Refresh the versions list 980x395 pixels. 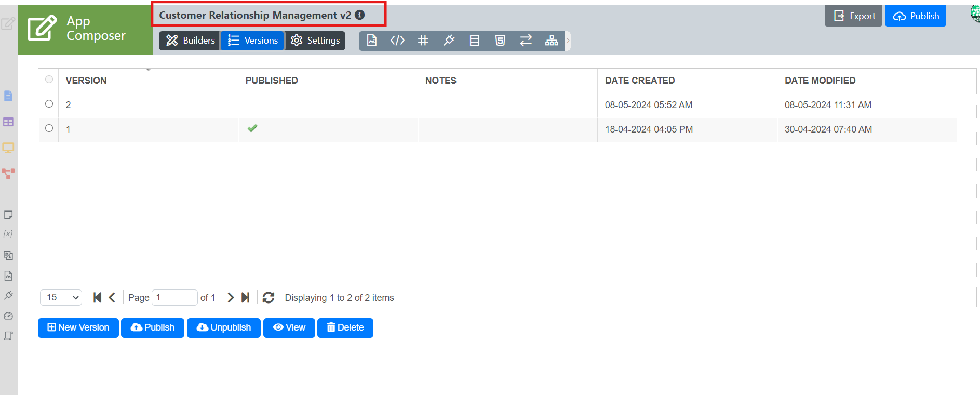point(269,297)
